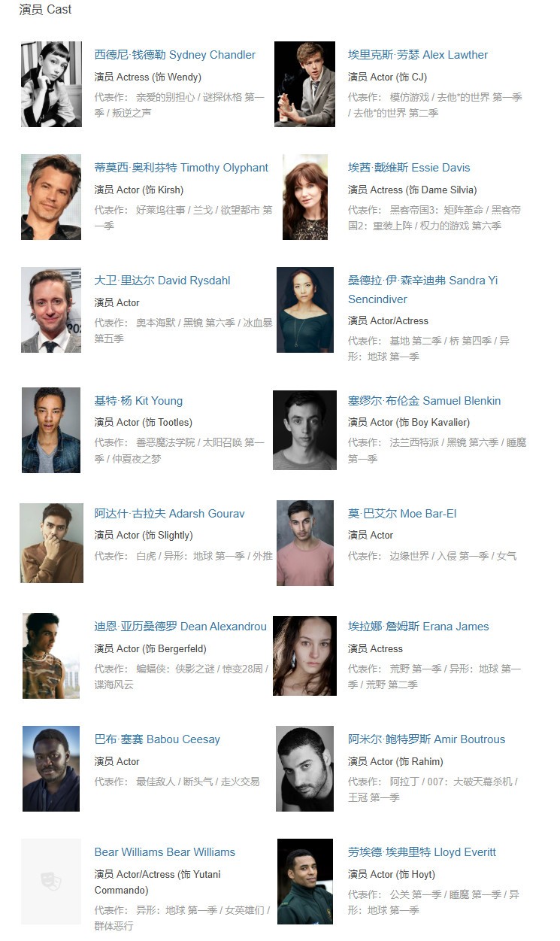Click Bear Williams placeholder mask icon
The image size is (560, 941).
51,882
